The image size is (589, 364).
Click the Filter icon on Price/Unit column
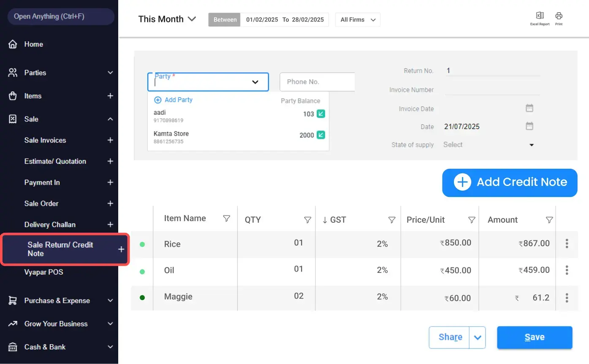(472, 220)
